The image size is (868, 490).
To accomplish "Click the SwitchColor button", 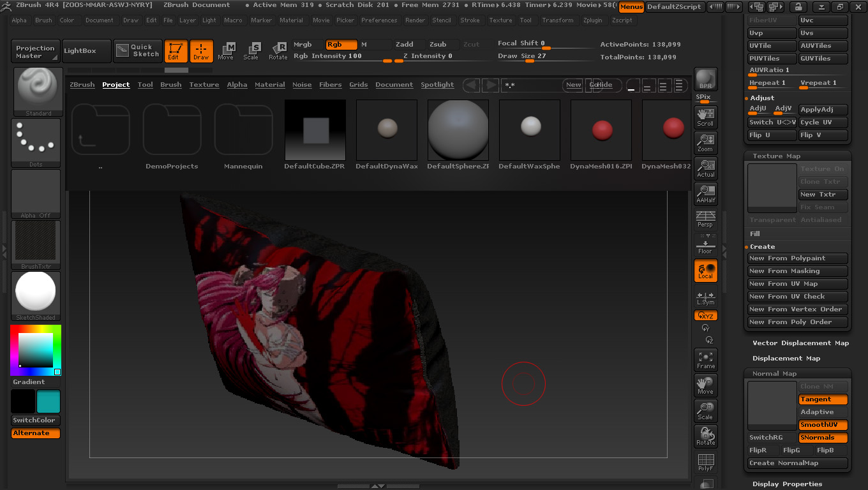I will [x=36, y=420].
